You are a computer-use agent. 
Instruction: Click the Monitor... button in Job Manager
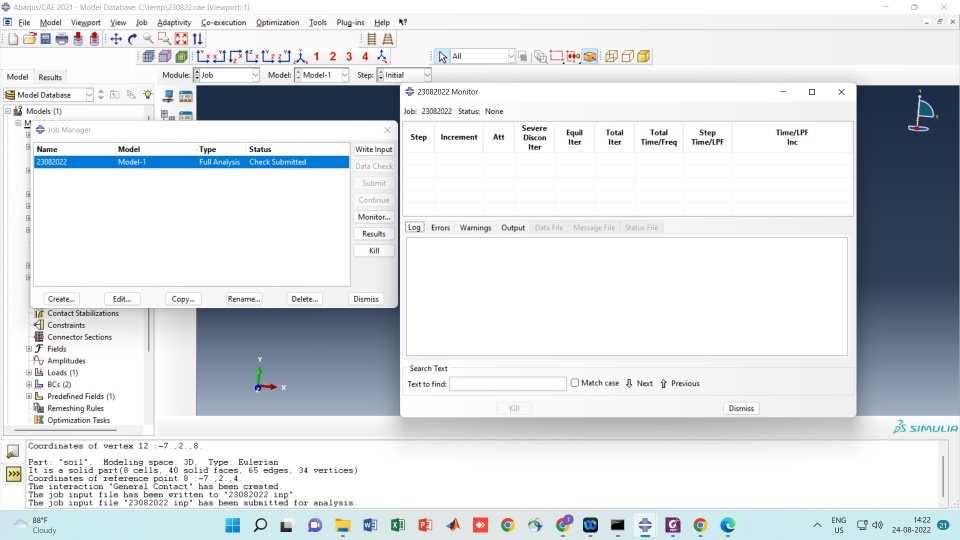point(373,217)
